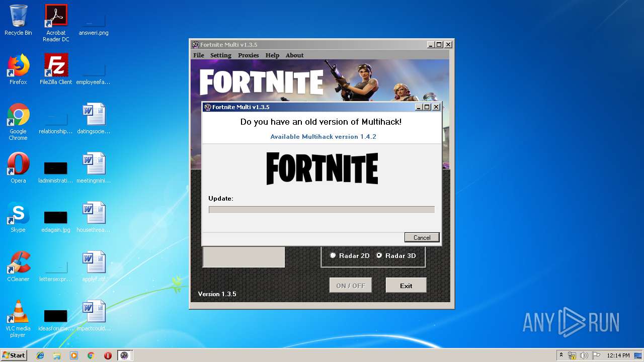Launch Acrobat Reader DC shortcut

[x=56, y=23]
